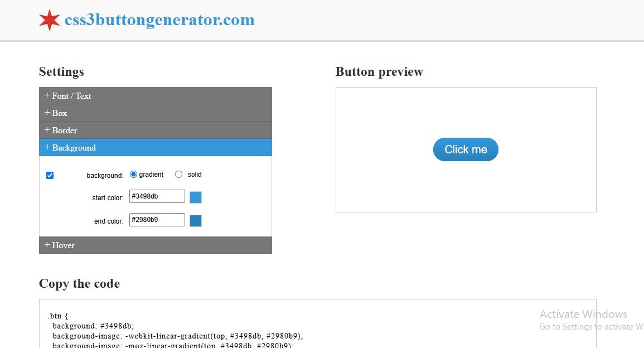This screenshot has height=348, width=644.
Task: Click the start color input field
Action: [x=157, y=196]
